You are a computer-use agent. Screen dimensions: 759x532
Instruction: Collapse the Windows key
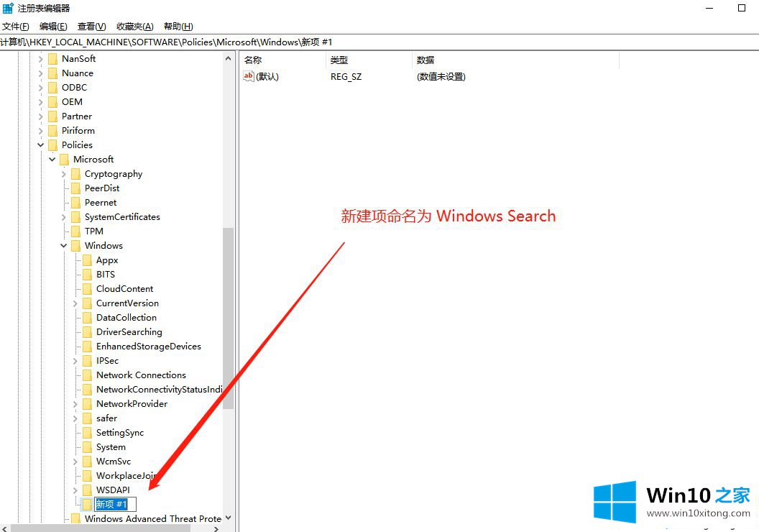point(63,246)
